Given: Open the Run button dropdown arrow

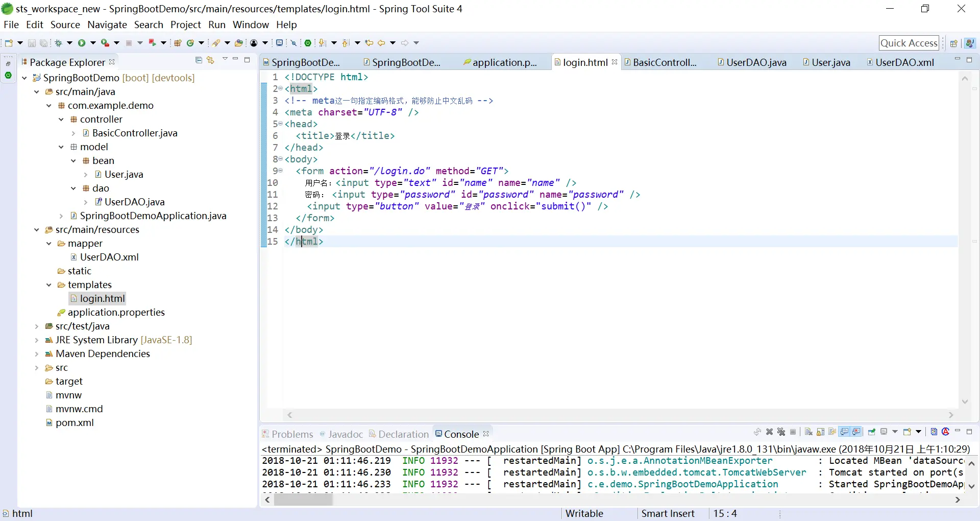Looking at the screenshot, I should [x=93, y=43].
